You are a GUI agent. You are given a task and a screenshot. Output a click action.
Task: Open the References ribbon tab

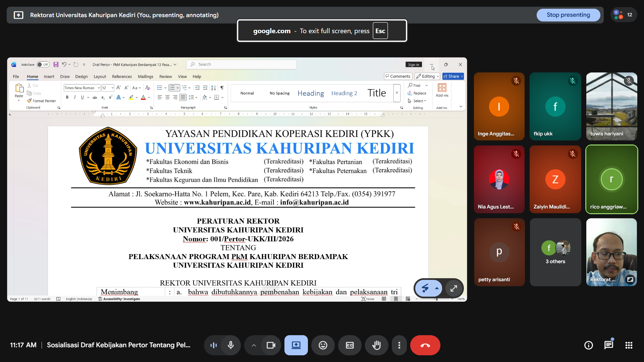(122, 77)
